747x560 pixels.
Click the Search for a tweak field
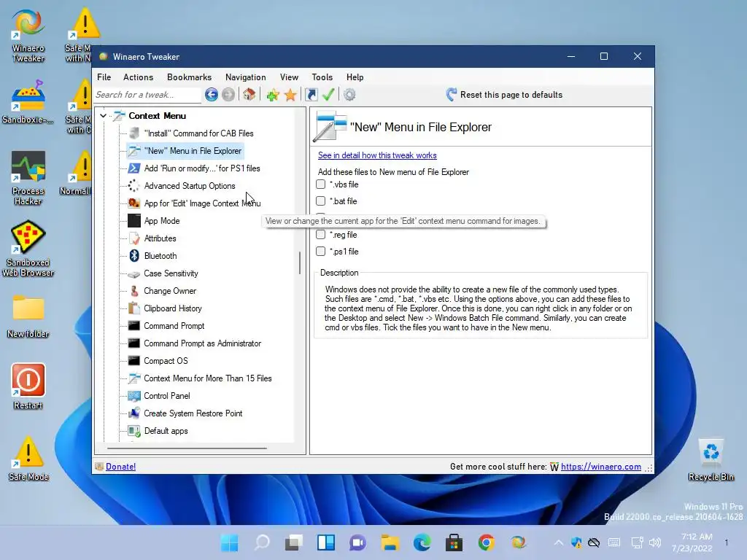(147, 95)
